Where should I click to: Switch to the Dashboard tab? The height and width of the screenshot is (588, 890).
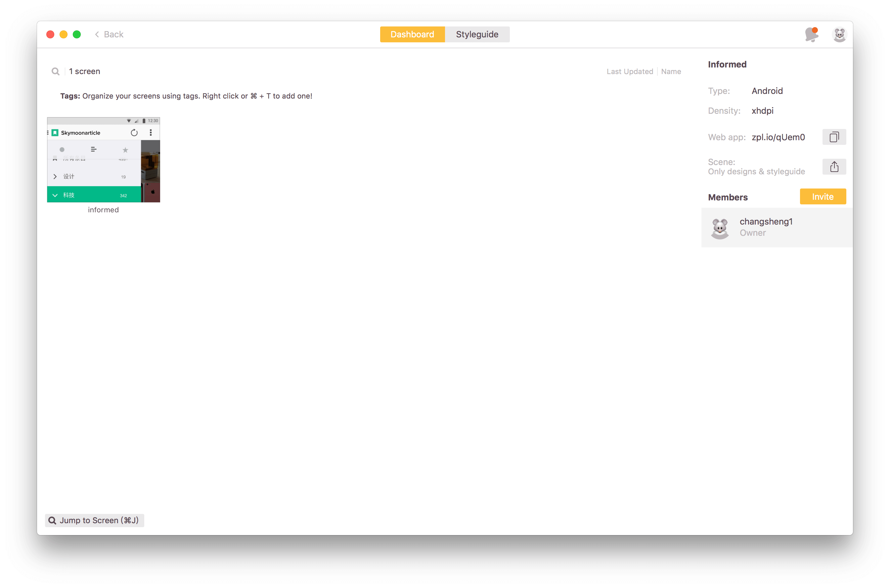(412, 34)
